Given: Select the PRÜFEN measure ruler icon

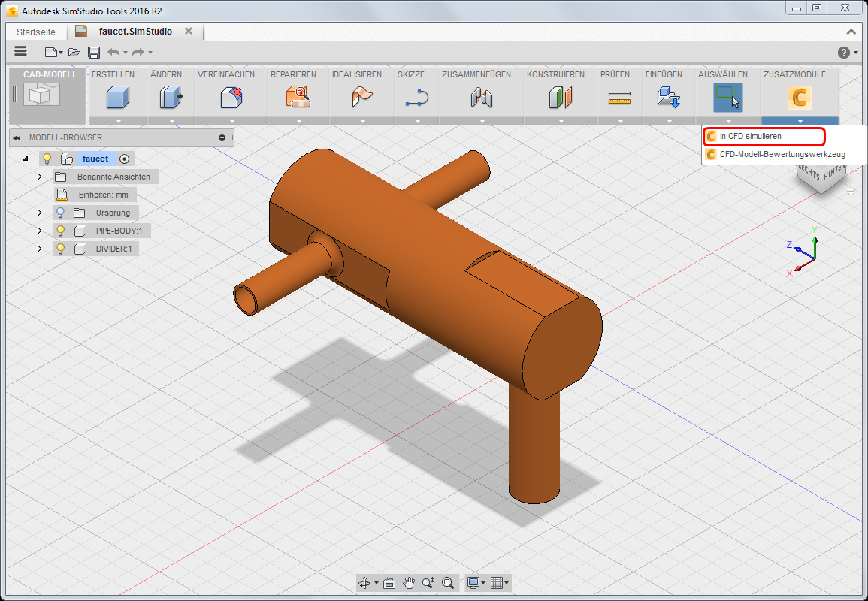Looking at the screenshot, I should (x=619, y=98).
